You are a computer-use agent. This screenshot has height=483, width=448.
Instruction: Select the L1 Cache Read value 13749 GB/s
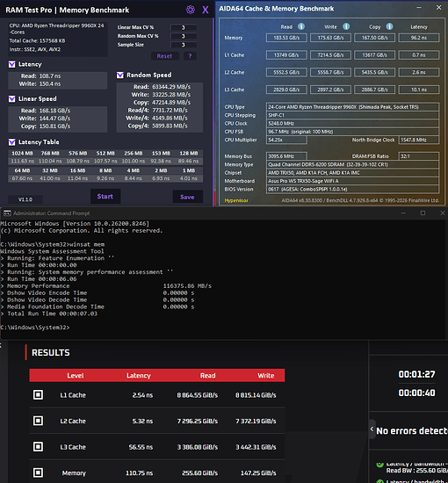pos(286,55)
